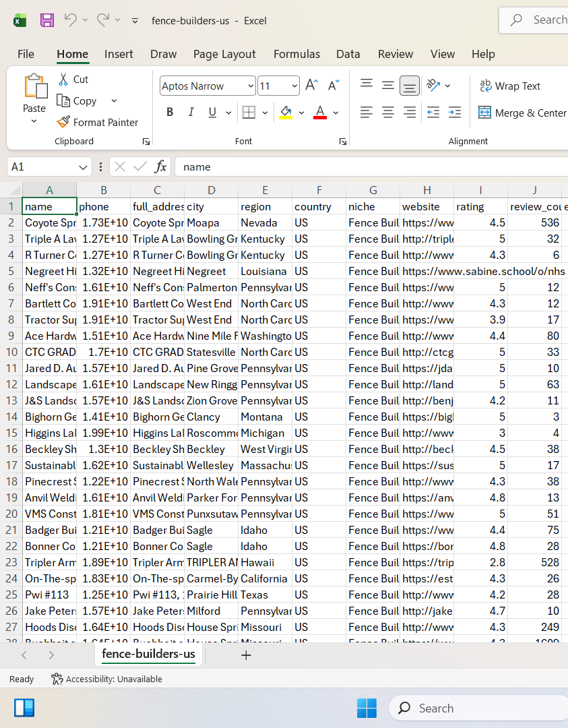Click Decrease Font Size icon
568x728 pixels.
pos(334,85)
